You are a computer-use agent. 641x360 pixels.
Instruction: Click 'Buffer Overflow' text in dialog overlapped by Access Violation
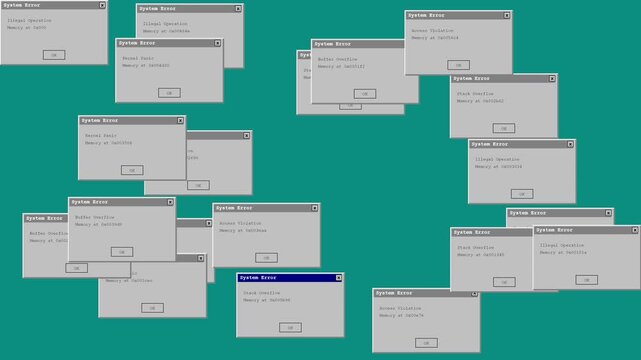tap(337, 59)
